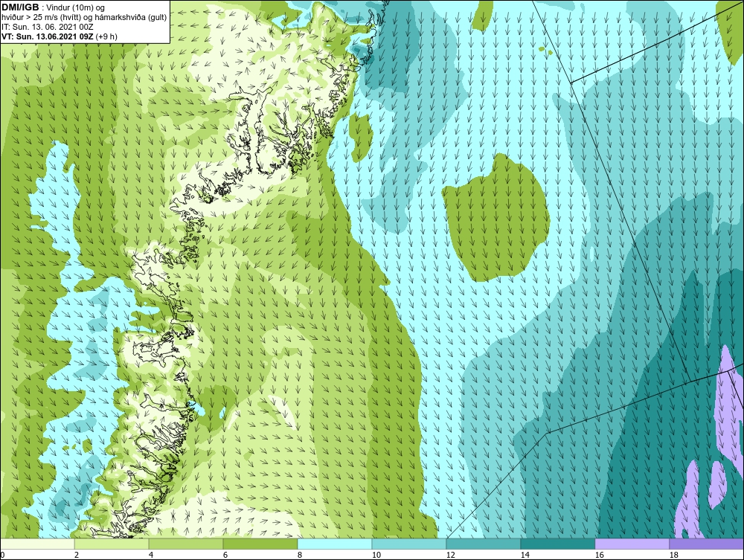Click the 'hviður > 25 m/s' description line
This screenshot has height=560, width=744.
[83, 18]
